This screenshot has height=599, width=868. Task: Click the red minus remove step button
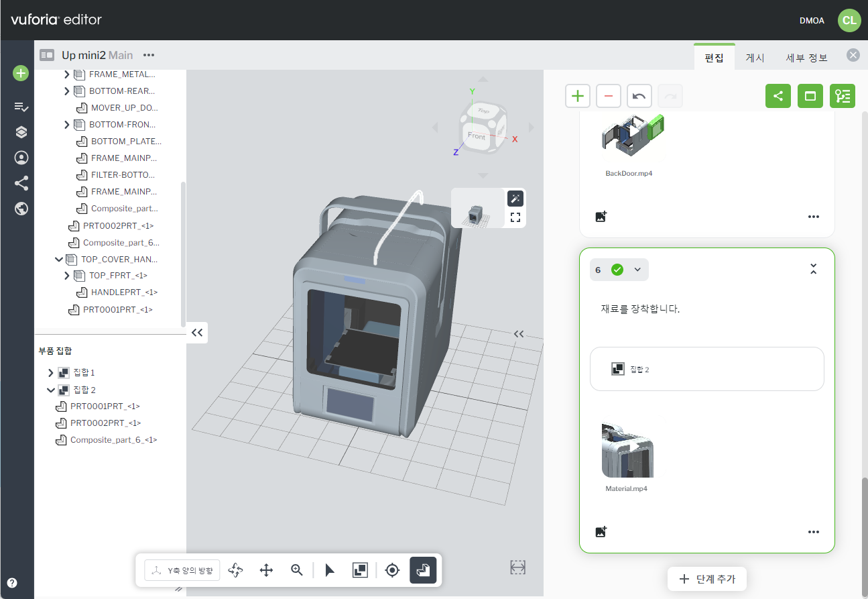point(609,96)
